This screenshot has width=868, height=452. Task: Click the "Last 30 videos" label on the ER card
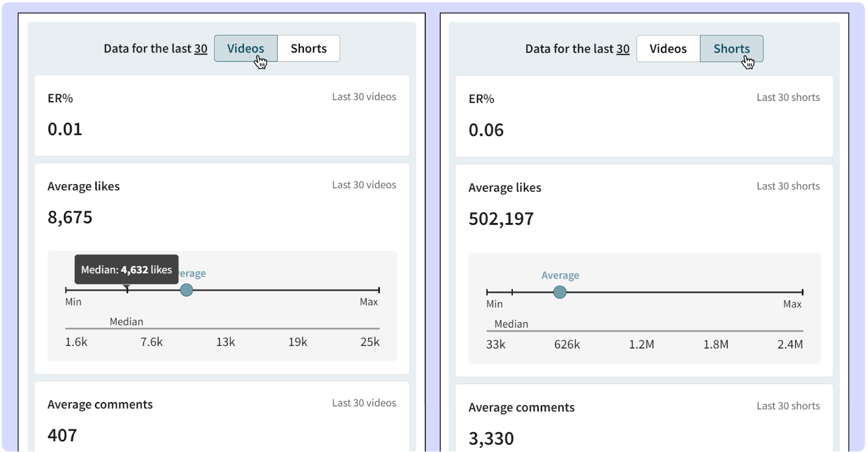363,96
